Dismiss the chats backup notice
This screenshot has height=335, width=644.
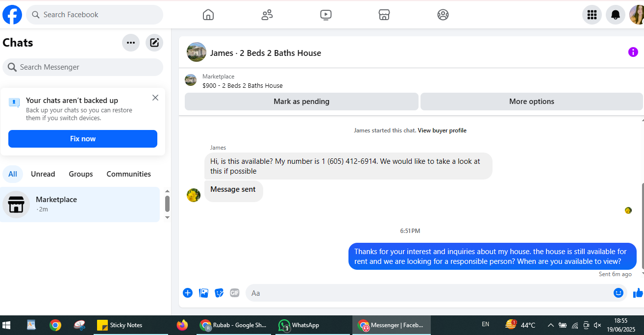155,98
